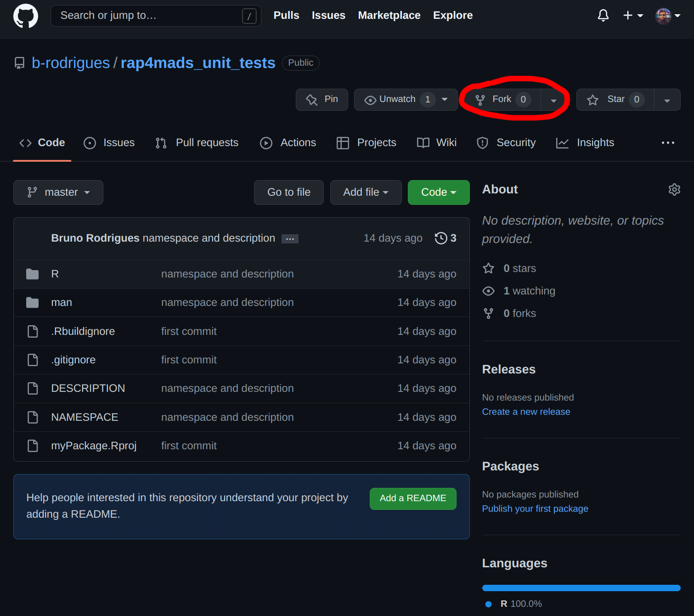694x616 pixels.
Task: Click Publish your first package link
Action: coord(535,509)
